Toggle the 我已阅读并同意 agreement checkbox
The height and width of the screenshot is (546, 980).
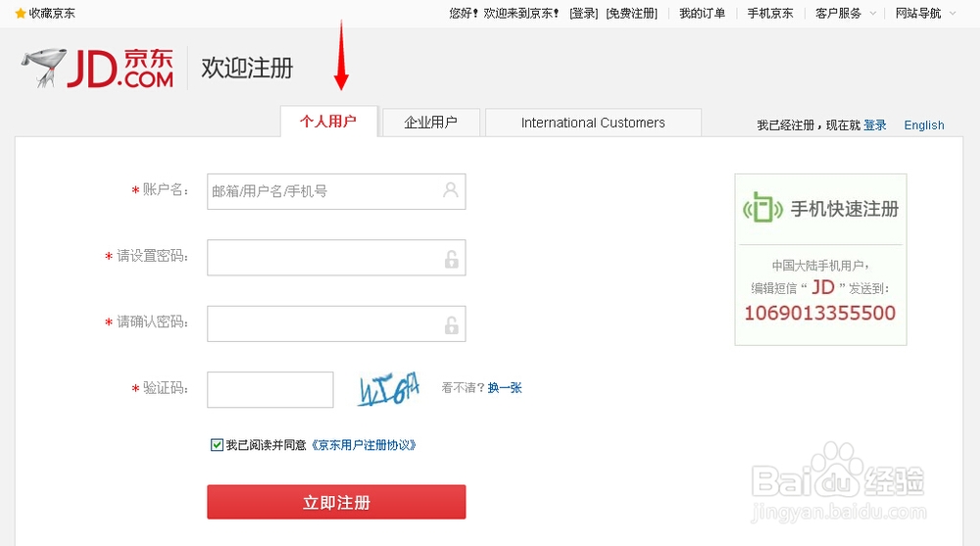[x=217, y=445]
